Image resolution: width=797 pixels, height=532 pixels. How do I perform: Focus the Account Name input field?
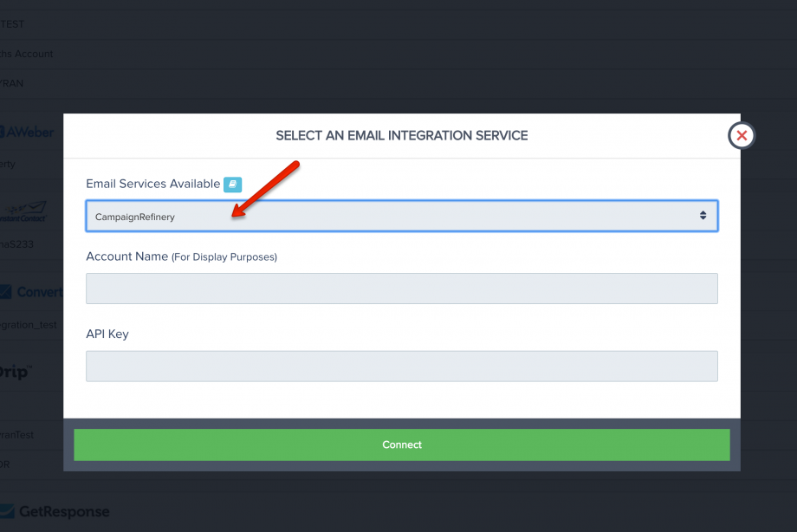pyautogui.click(x=402, y=289)
